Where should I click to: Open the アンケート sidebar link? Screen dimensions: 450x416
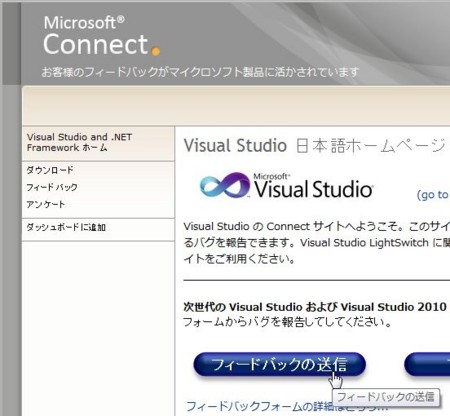click(45, 204)
